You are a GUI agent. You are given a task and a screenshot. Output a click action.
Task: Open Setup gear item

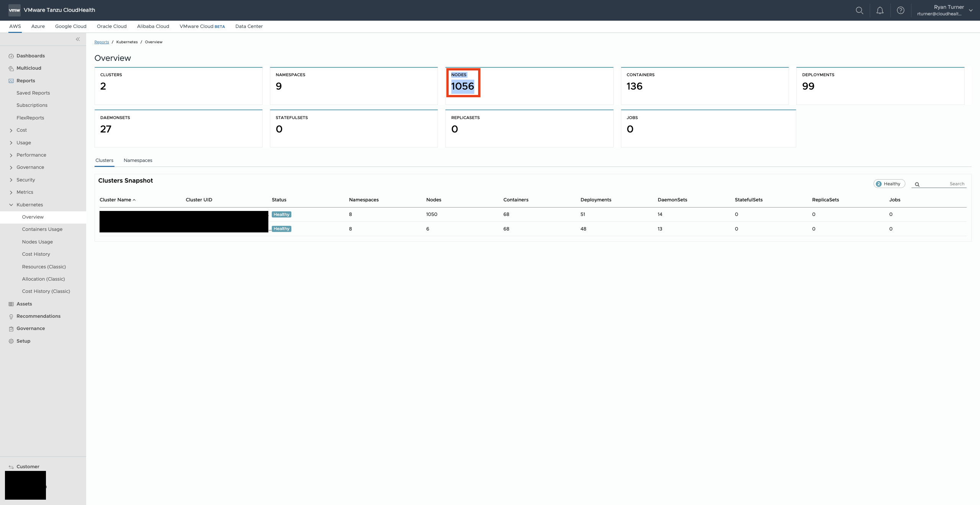click(x=11, y=341)
